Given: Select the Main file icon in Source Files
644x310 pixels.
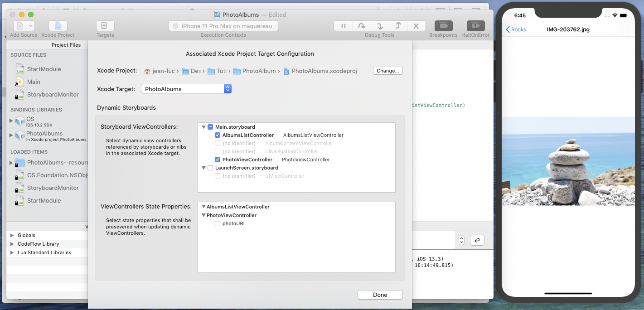Looking at the screenshot, I should [19, 82].
